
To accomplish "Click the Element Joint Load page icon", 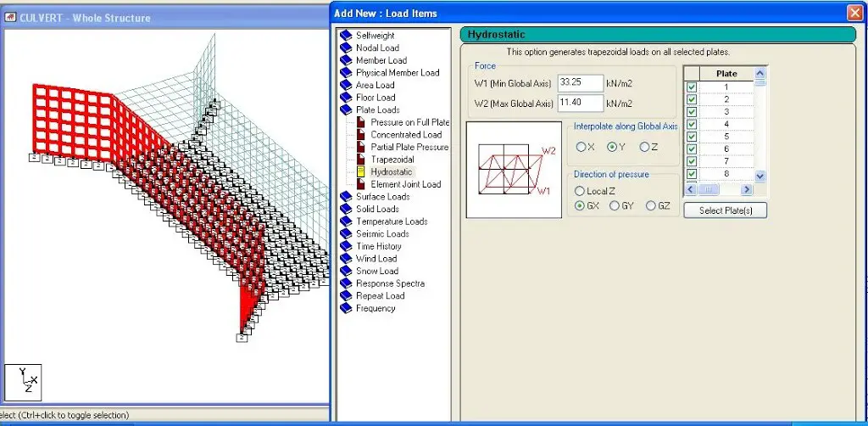I will (361, 184).
